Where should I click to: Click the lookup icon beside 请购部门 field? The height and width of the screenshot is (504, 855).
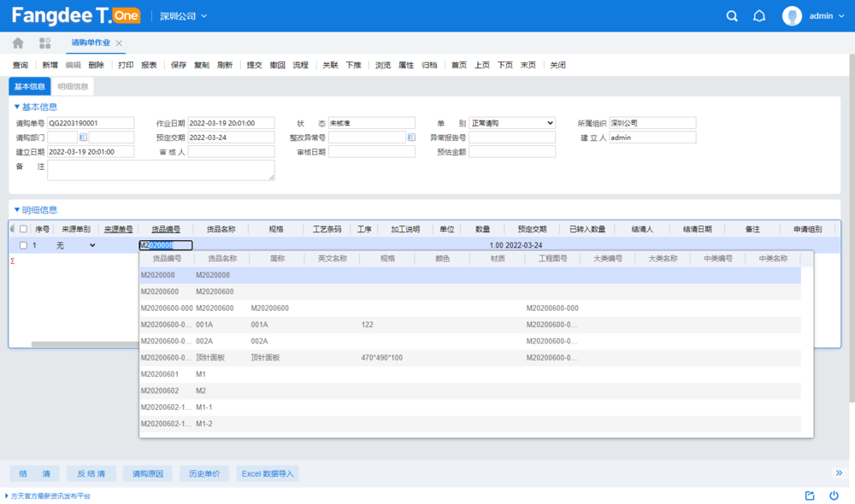point(83,138)
